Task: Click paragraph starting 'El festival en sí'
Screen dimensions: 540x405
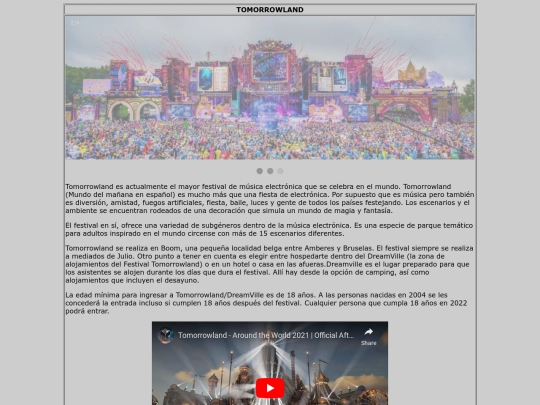Action: (269, 229)
